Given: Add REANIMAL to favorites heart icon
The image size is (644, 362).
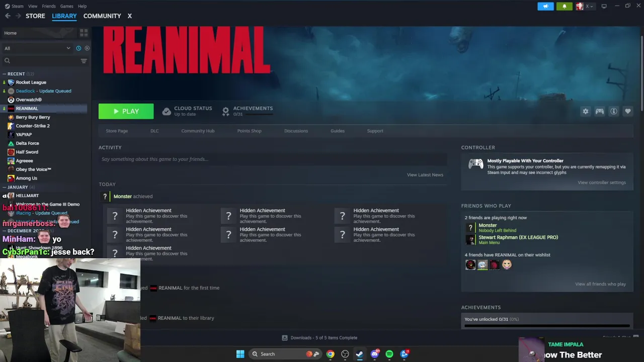Looking at the screenshot, I should coord(627,111).
